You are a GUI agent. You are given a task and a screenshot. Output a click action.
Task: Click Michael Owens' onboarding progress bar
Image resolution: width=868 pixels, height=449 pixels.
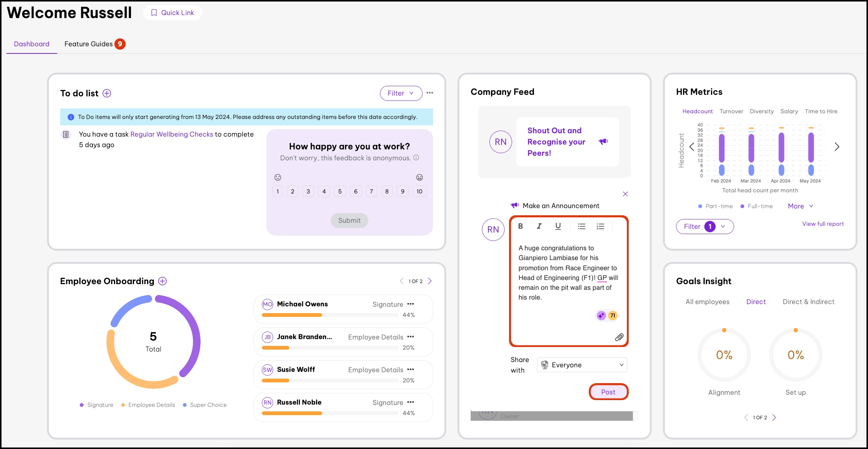click(330, 315)
